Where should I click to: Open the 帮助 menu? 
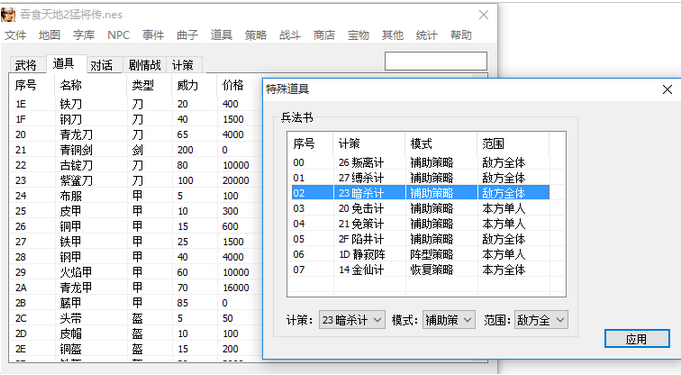[461, 35]
